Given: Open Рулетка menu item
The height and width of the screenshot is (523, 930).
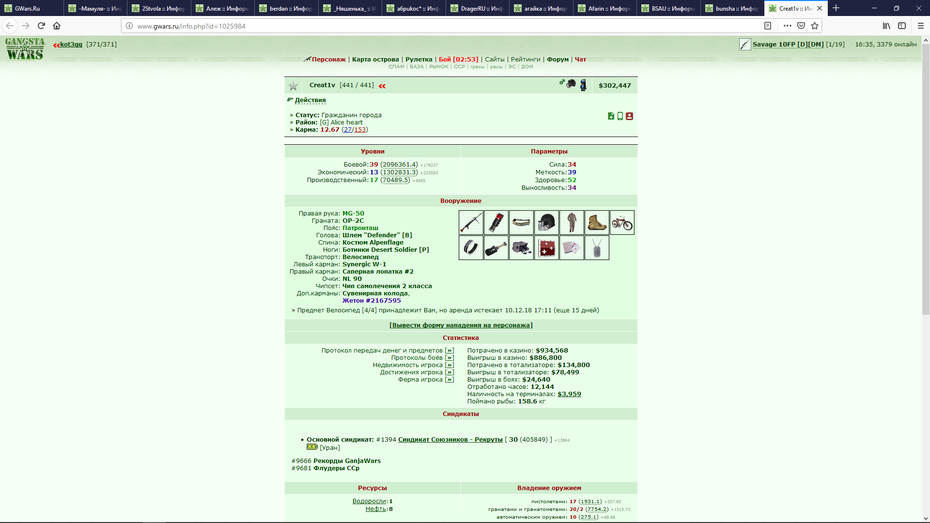Looking at the screenshot, I should [x=419, y=59].
